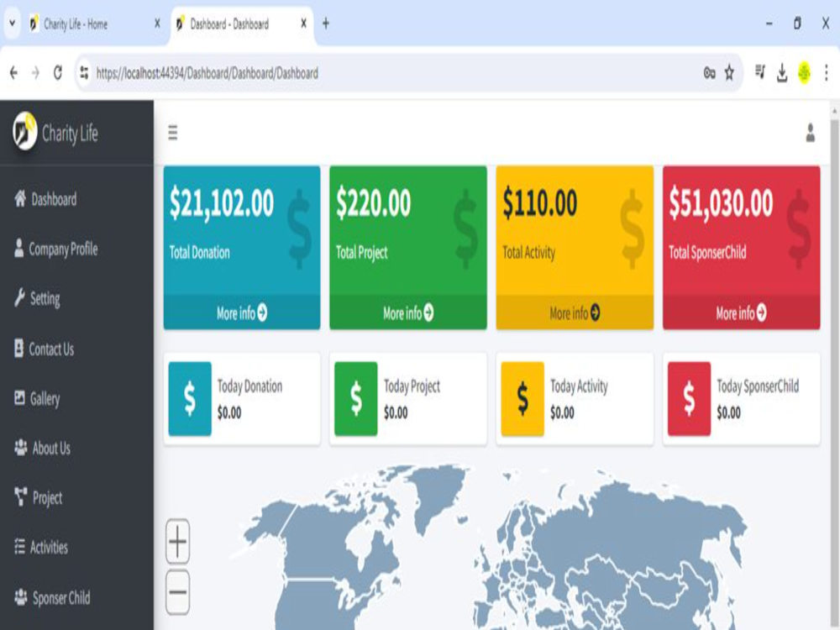This screenshot has height=630, width=840.
Task: Open a new browser tab
Action: [326, 24]
